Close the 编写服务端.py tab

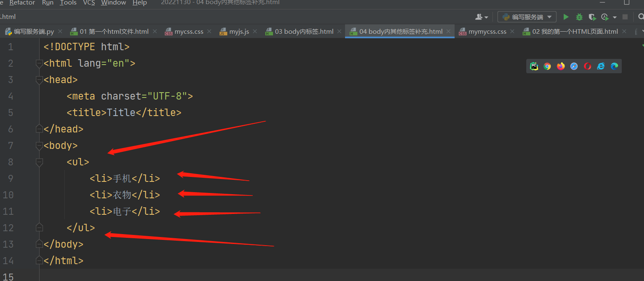pyautogui.click(x=60, y=31)
